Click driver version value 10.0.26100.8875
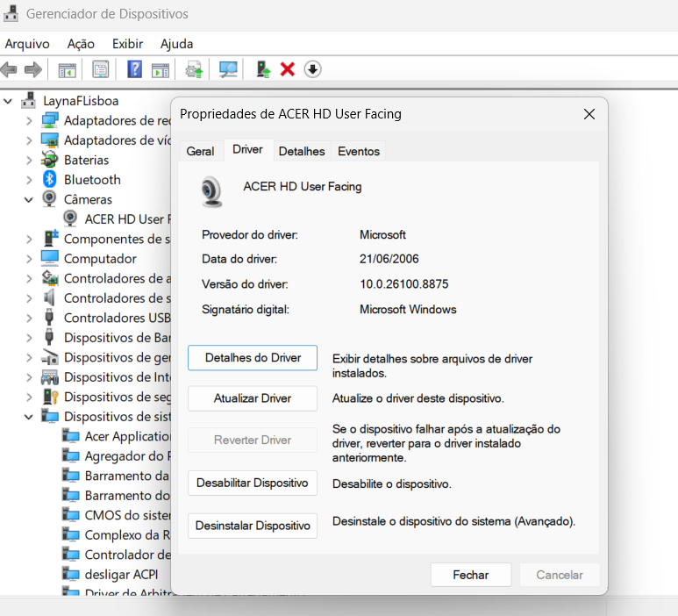The height and width of the screenshot is (616, 678). tap(403, 283)
